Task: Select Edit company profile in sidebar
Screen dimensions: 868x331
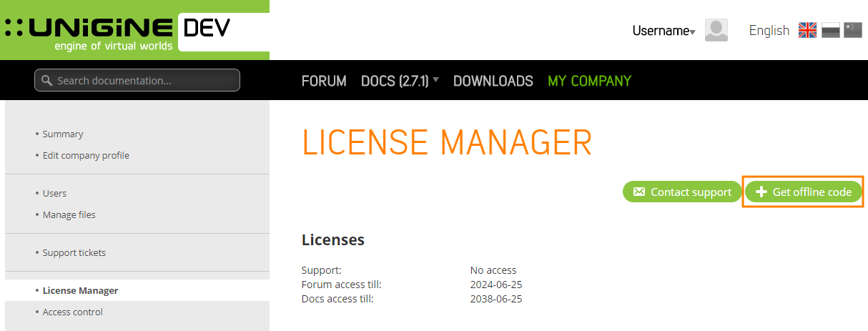Action: point(86,156)
